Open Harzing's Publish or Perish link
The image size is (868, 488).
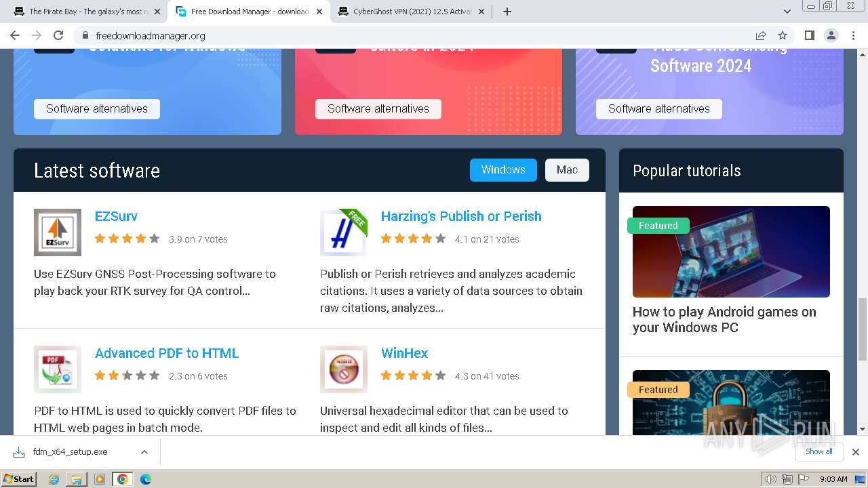(461, 216)
